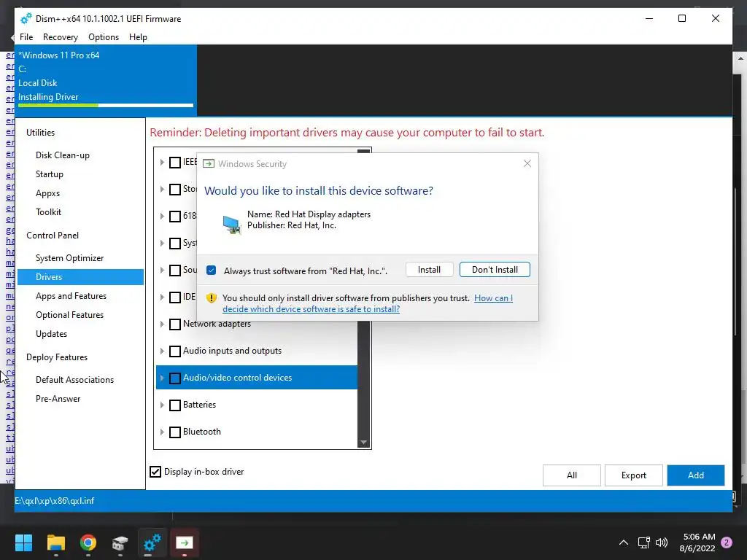This screenshot has width=747, height=560.
Task: Expand the Bluetooth tree node
Action: 162,432
